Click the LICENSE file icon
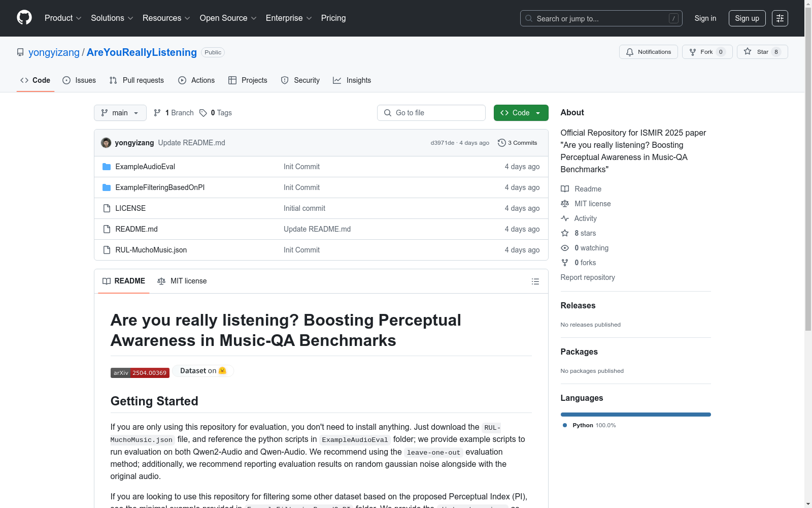Screen dimensions: 812x508 (107, 208)
